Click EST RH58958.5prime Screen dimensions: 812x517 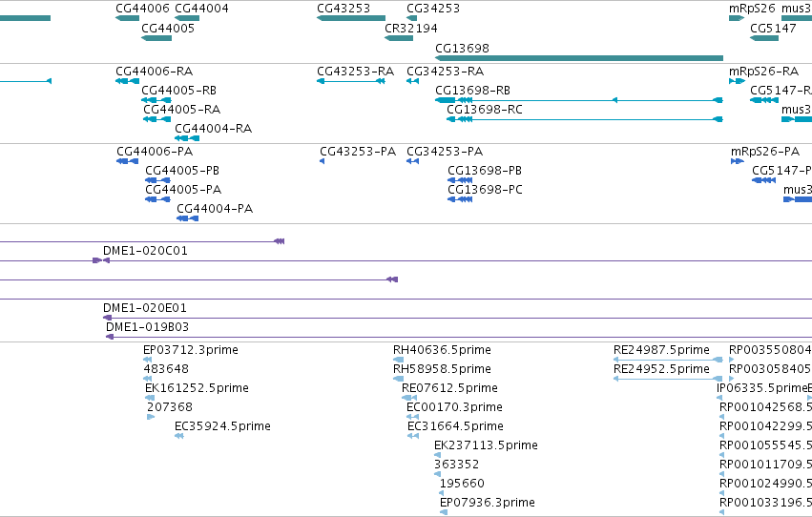[398, 379]
